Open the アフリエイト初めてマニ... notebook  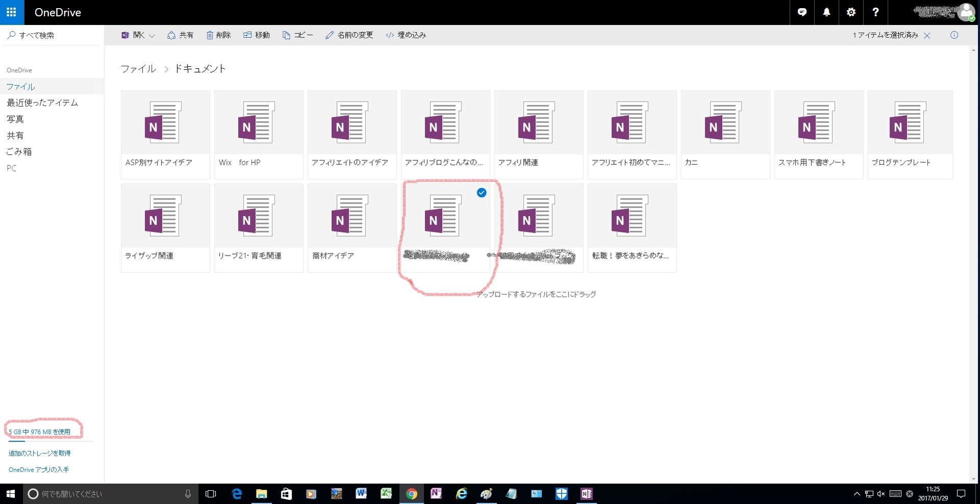pyautogui.click(x=632, y=135)
